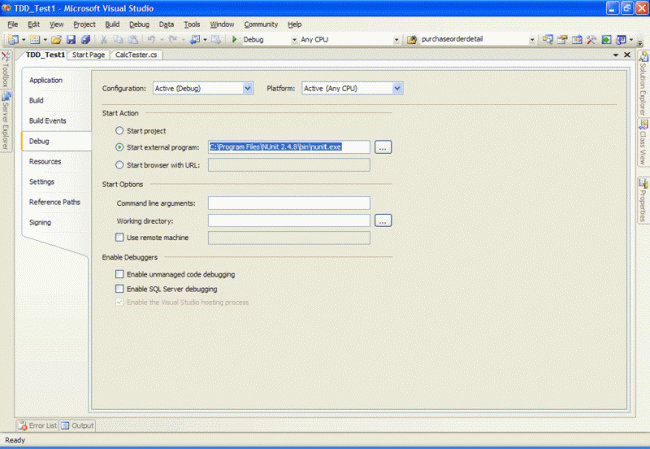Open Object Browser from the toolbar icon
Viewport: 650px width, 449px height.
pyautogui.click(x=577, y=39)
